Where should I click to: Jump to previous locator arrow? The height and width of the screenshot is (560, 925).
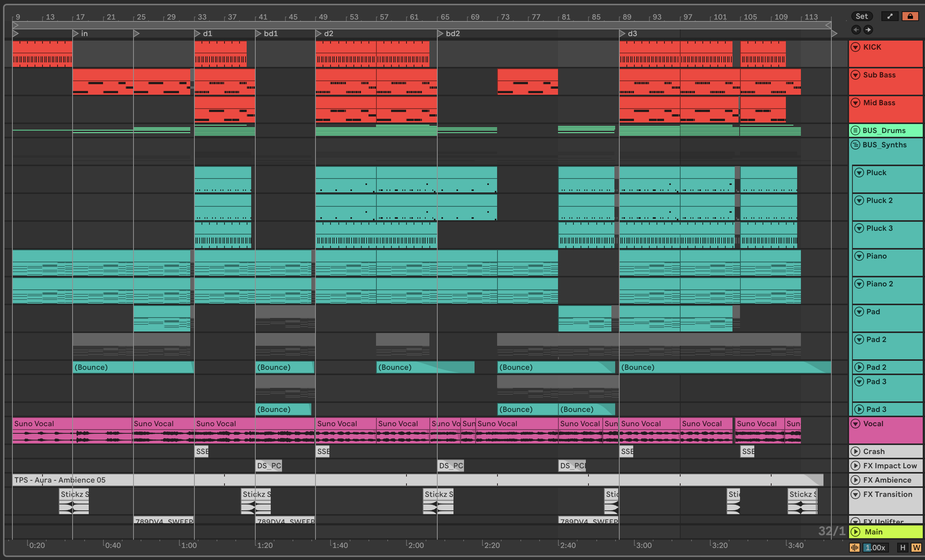(856, 30)
